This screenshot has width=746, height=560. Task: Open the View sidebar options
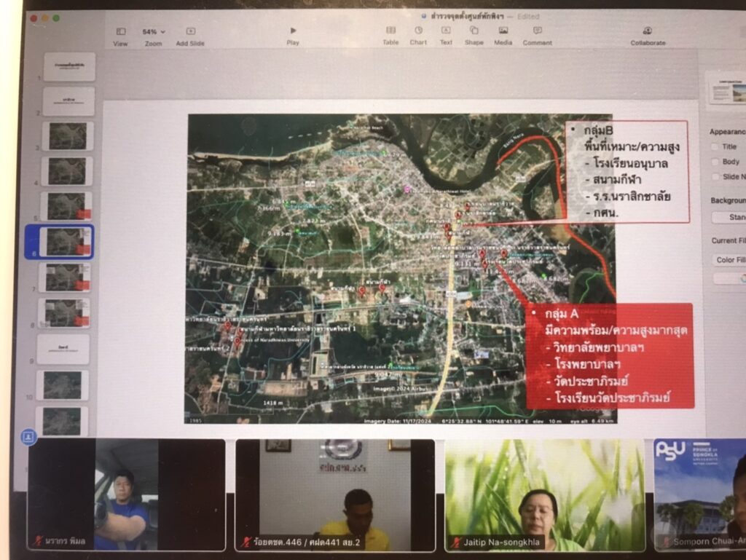tap(120, 36)
